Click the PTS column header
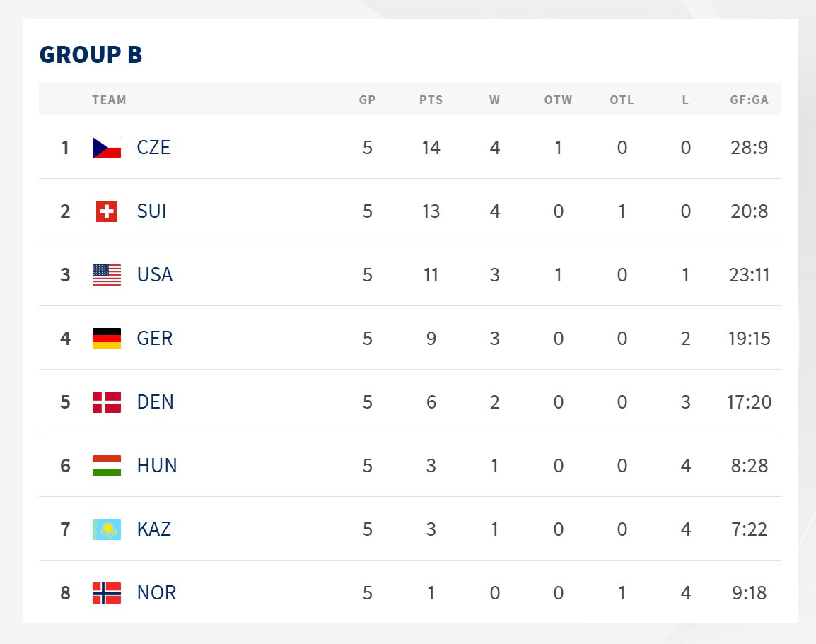816x644 pixels. tap(431, 100)
